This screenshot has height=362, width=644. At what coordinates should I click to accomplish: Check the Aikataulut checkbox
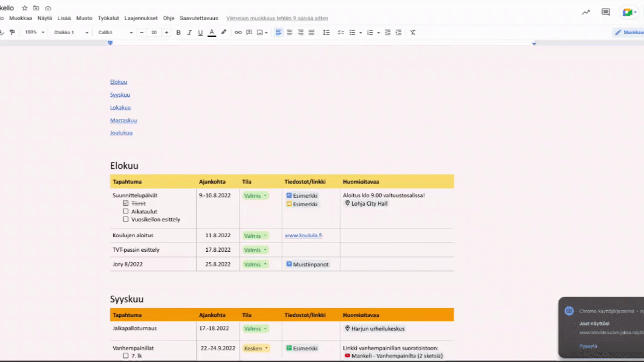[x=126, y=212]
